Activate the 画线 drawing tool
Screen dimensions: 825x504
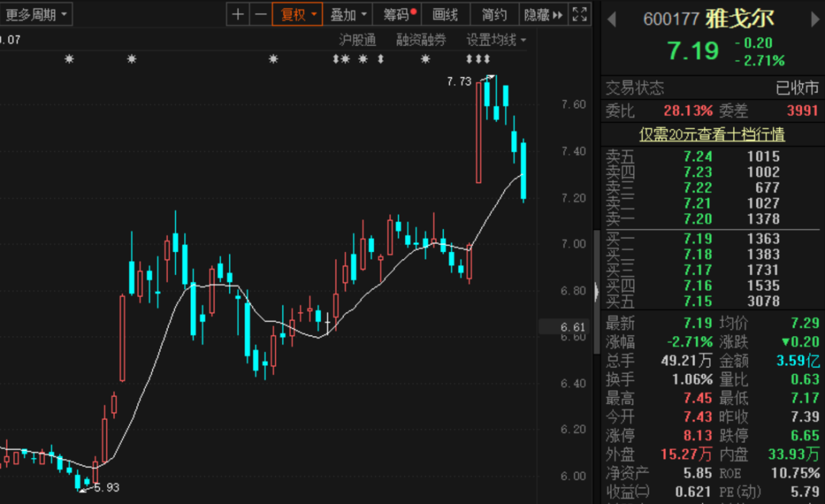[x=446, y=14]
